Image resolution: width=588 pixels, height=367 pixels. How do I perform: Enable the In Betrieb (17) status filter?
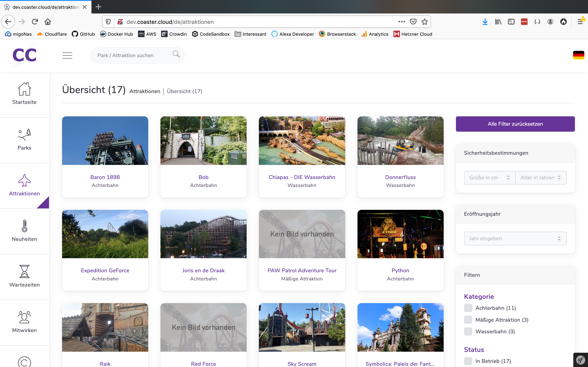coord(468,361)
